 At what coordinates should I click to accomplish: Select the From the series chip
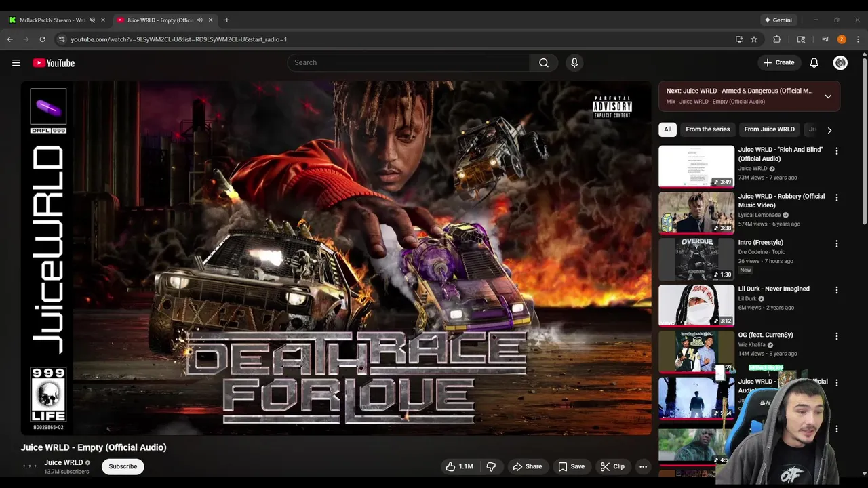(707, 129)
